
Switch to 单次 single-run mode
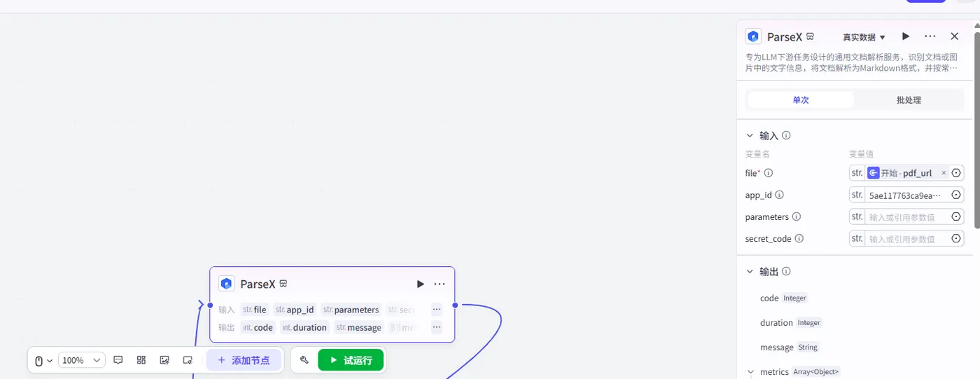[800, 100]
